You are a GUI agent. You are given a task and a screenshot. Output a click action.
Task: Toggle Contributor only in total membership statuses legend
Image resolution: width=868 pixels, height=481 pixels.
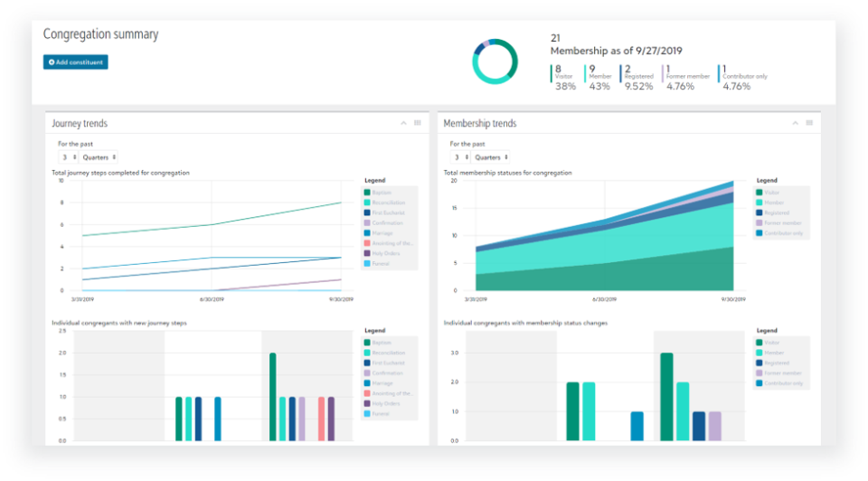pos(779,233)
